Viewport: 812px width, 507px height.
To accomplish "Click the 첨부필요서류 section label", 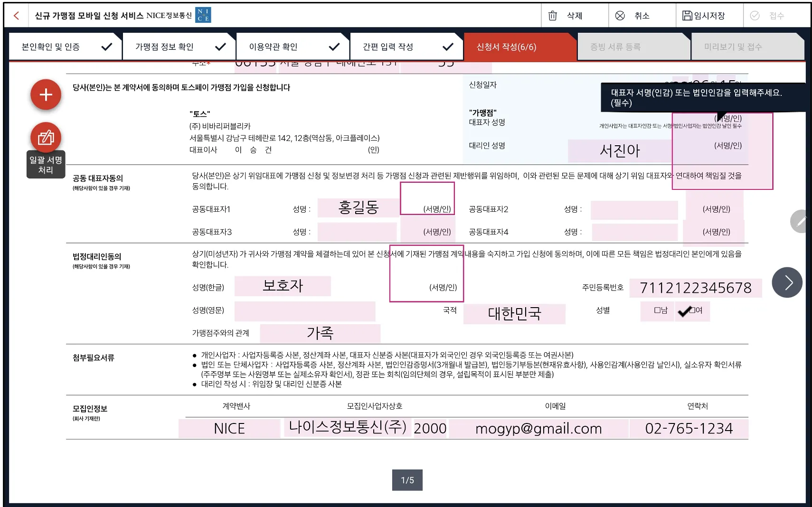I will 94,358.
